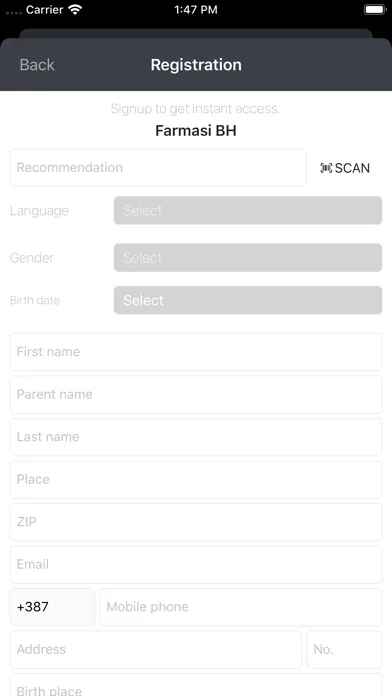Open the Birth date selector
Image resolution: width=392 pixels, height=696 pixels.
click(248, 300)
